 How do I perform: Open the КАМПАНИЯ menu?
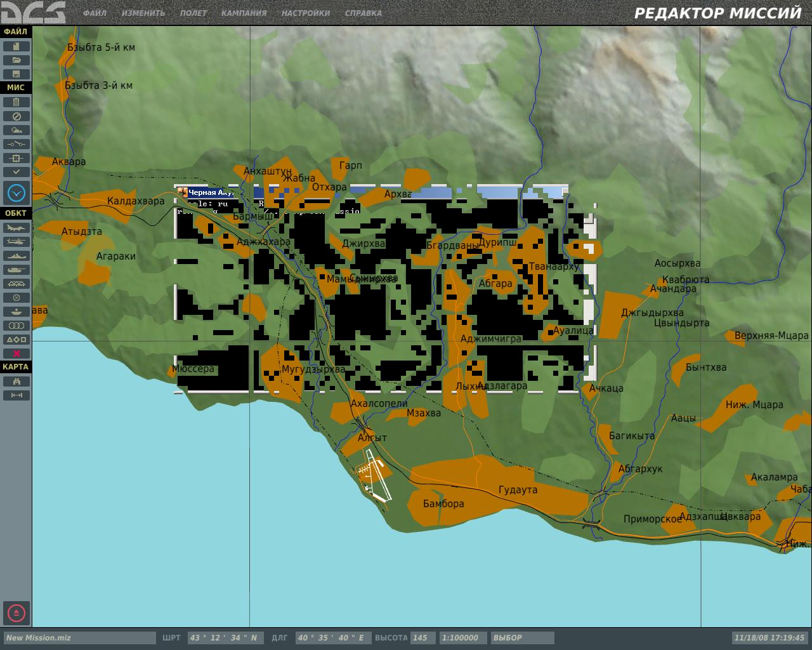(244, 13)
